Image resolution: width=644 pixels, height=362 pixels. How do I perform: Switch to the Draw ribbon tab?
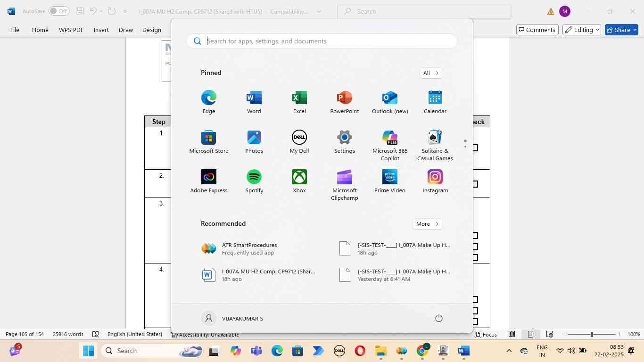point(125,30)
